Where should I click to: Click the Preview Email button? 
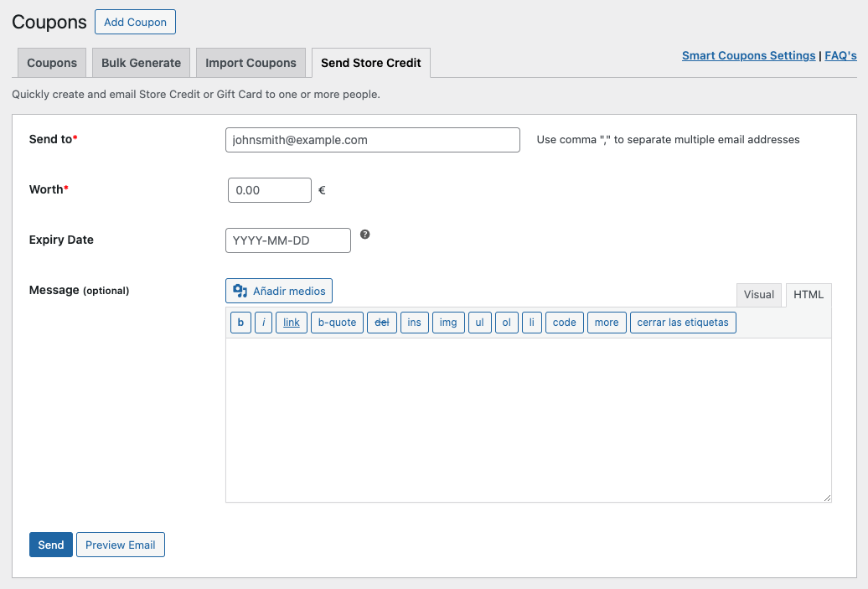(x=121, y=545)
